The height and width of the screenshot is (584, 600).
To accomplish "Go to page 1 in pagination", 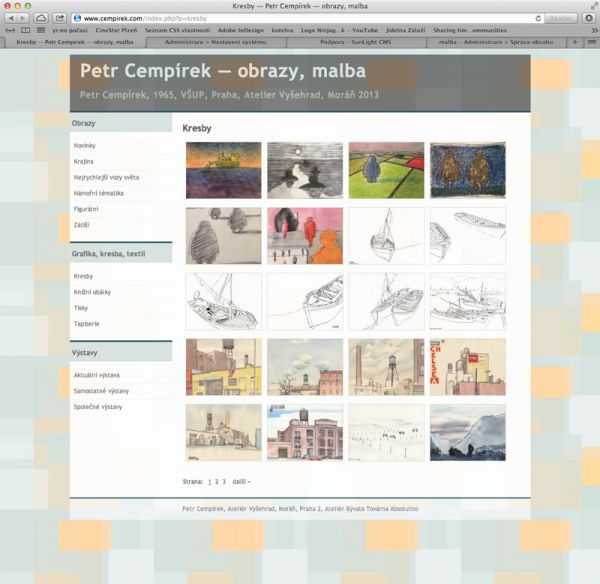I will [x=209, y=482].
